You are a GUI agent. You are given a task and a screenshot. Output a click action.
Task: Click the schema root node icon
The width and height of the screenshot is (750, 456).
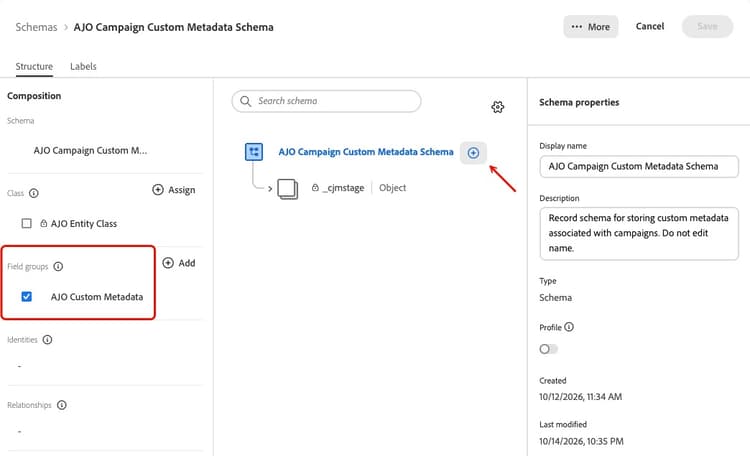tap(254, 152)
